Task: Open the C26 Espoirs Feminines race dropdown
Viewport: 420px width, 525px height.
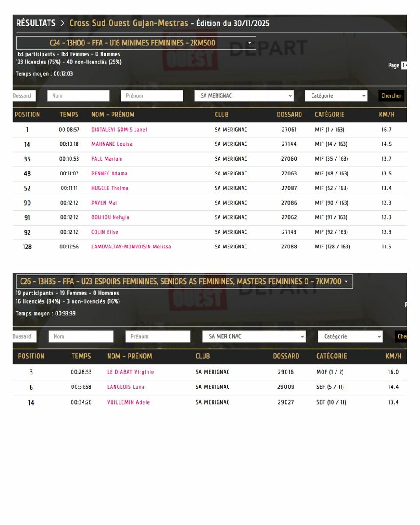Action: pos(184,282)
